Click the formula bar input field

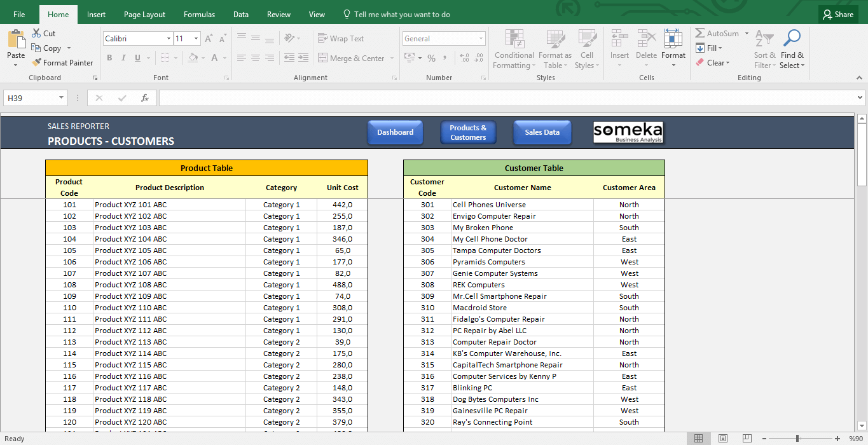point(506,98)
